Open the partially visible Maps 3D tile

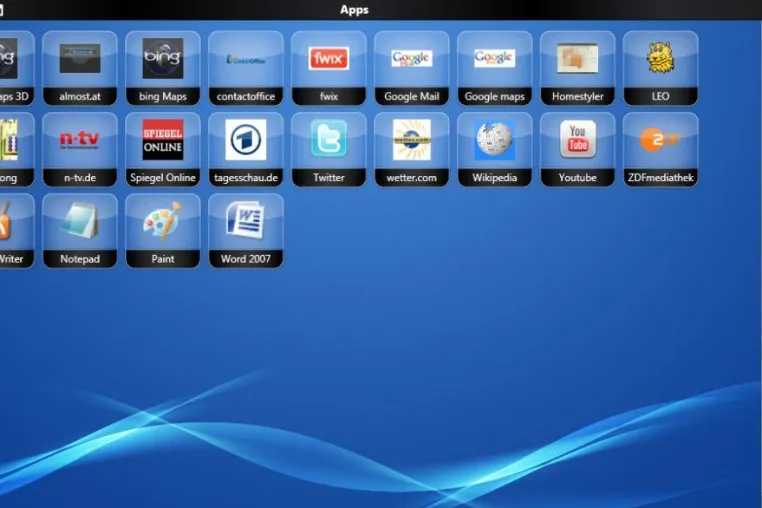tap(17, 68)
